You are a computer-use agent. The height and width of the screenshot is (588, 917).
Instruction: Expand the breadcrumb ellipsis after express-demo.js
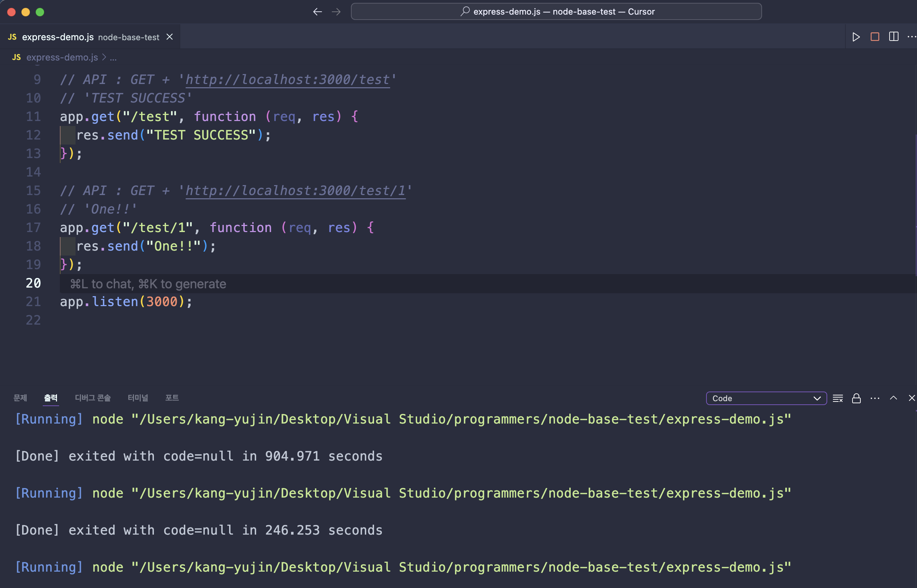[x=113, y=58]
